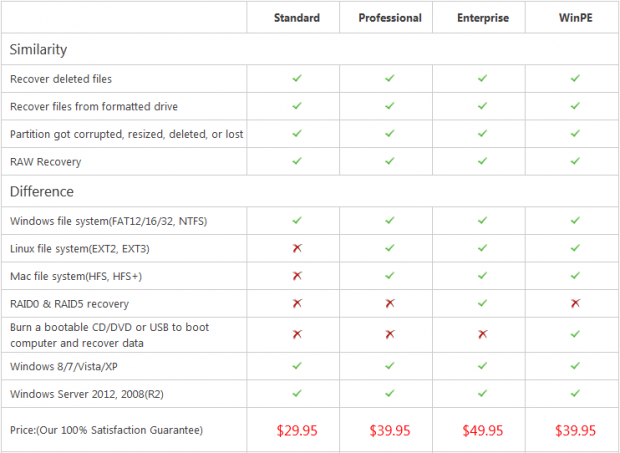Image resolution: width=620 pixels, height=453 pixels.
Task: Click the Difference section heading
Action: point(42,191)
